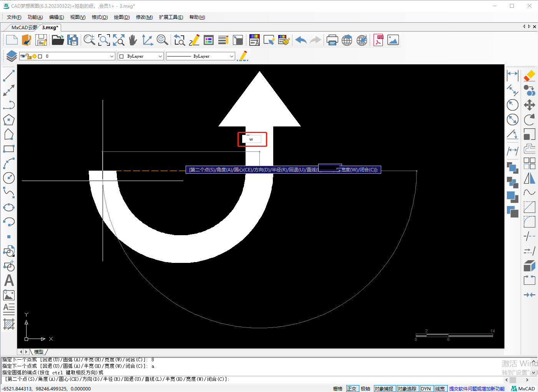
Task: Open the ByLayer linetype dropdown
Action: pyautogui.click(x=231, y=56)
